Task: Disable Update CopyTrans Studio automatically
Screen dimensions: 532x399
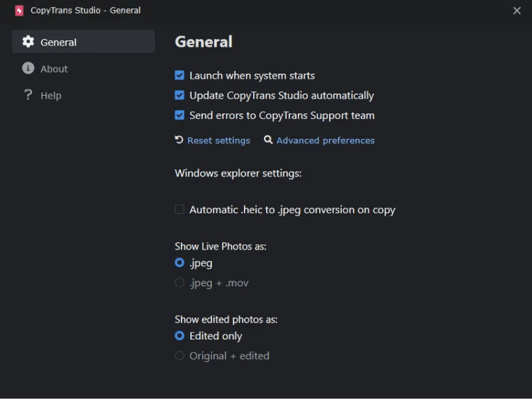Action: tap(180, 95)
